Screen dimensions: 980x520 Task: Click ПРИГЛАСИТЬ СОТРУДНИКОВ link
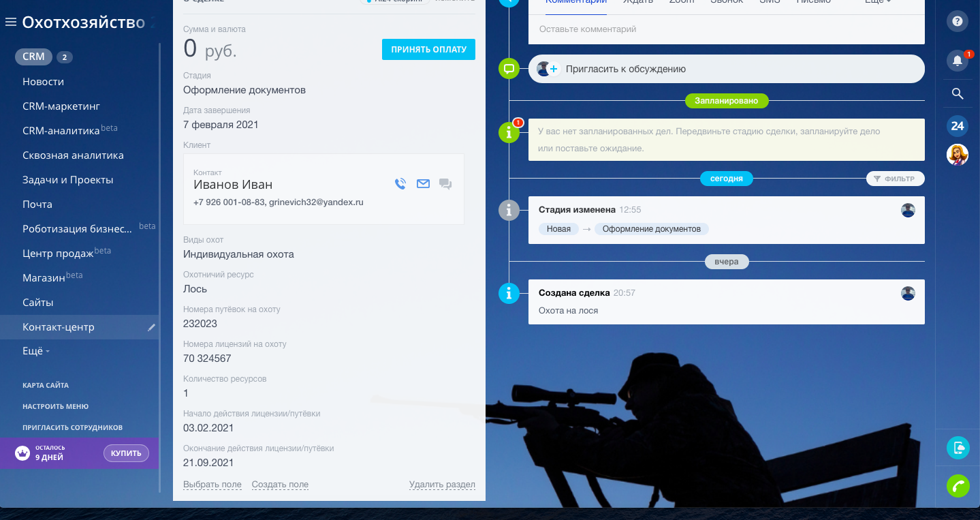[x=73, y=427]
